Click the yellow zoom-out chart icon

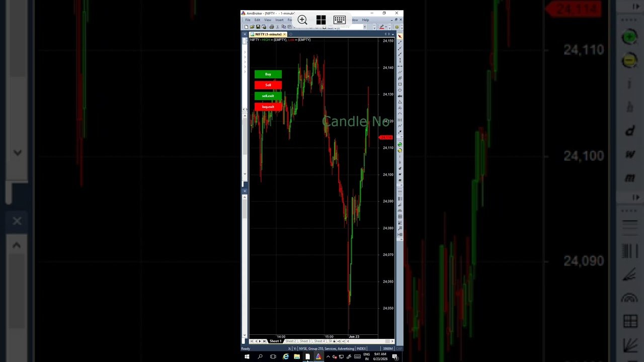(x=400, y=150)
